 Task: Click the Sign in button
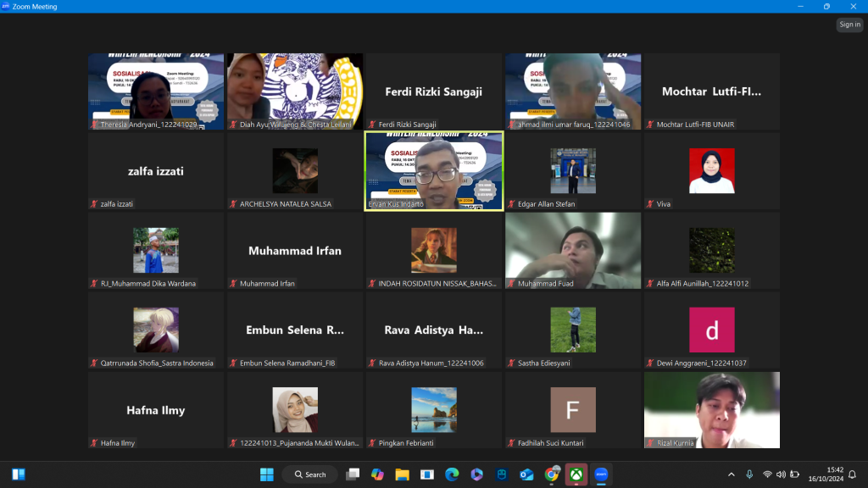(849, 25)
